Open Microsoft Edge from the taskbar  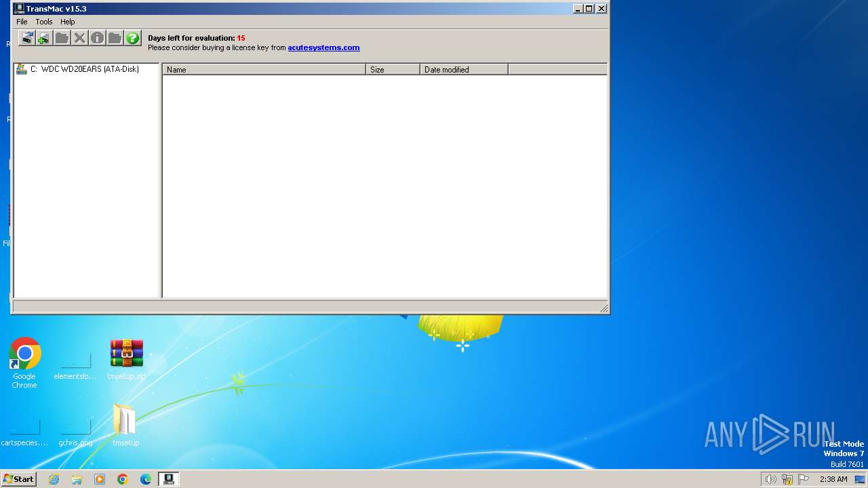pos(146,479)
